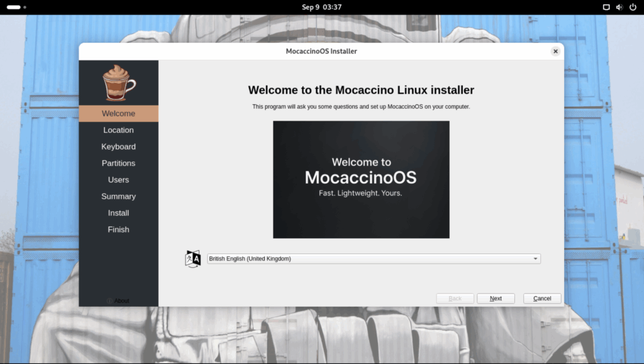Select the Users step in the sidebar
The image size is (644, 364).
[x=118, y=180]
